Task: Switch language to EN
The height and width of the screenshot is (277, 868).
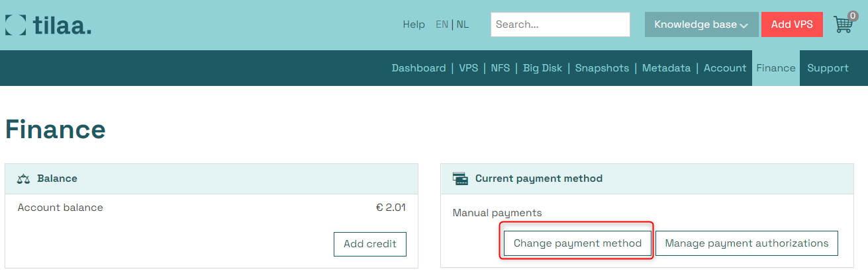Action: (442, 24)
